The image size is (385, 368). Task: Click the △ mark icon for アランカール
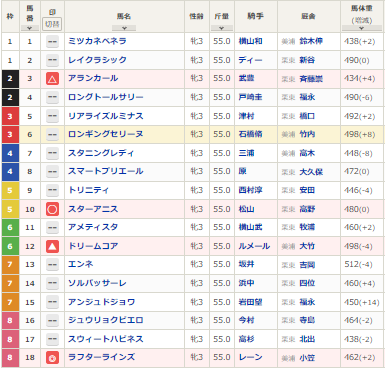(x=52, y=79)
